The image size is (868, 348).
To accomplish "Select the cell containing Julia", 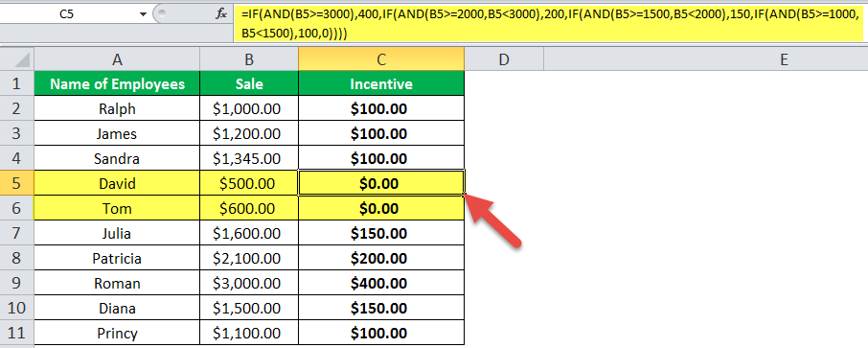I will tap(117, 233).
